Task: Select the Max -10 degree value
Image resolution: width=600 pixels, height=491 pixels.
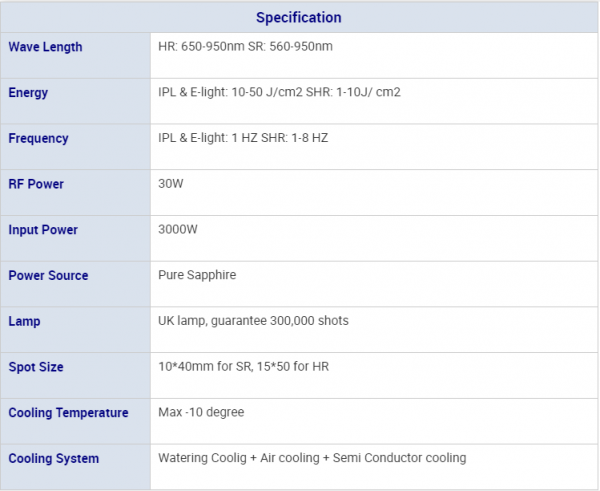Action: [201, 413]
